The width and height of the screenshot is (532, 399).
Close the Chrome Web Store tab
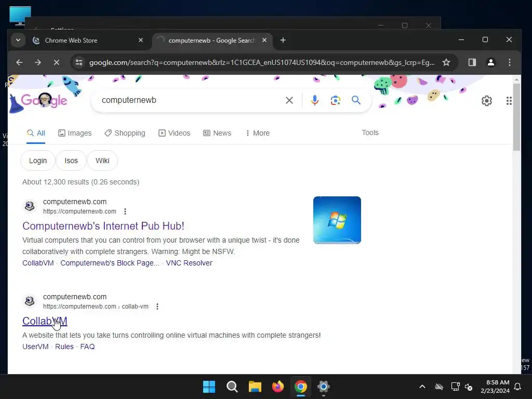(141, 41)
